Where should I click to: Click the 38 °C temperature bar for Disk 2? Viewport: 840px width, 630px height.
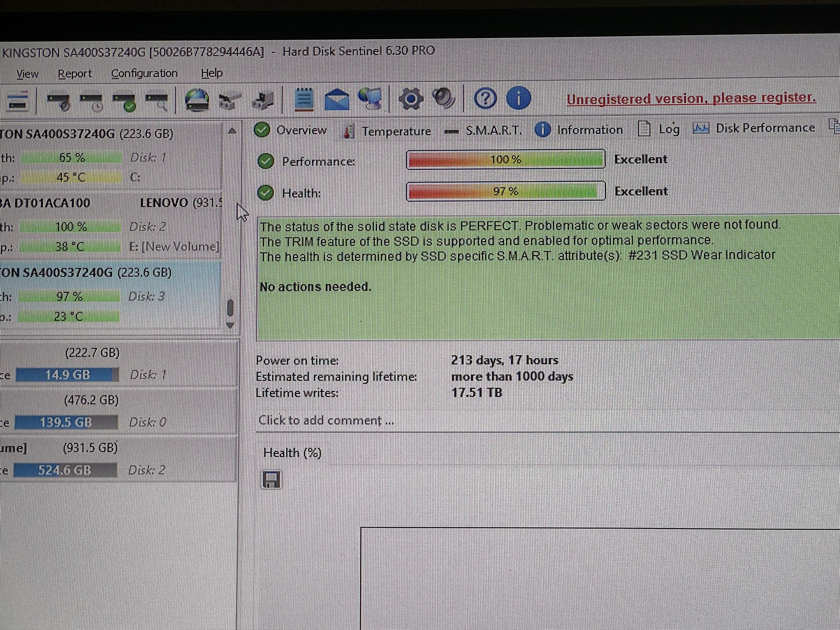(71, 247)
